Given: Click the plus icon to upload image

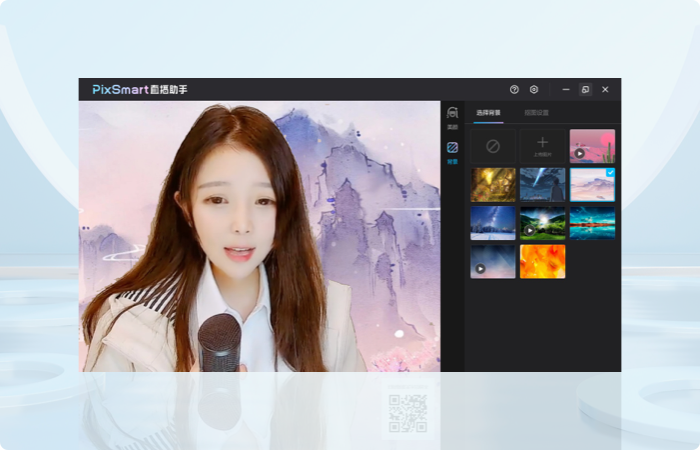Looking at the screenshot, I should click(x=542, y=144).
